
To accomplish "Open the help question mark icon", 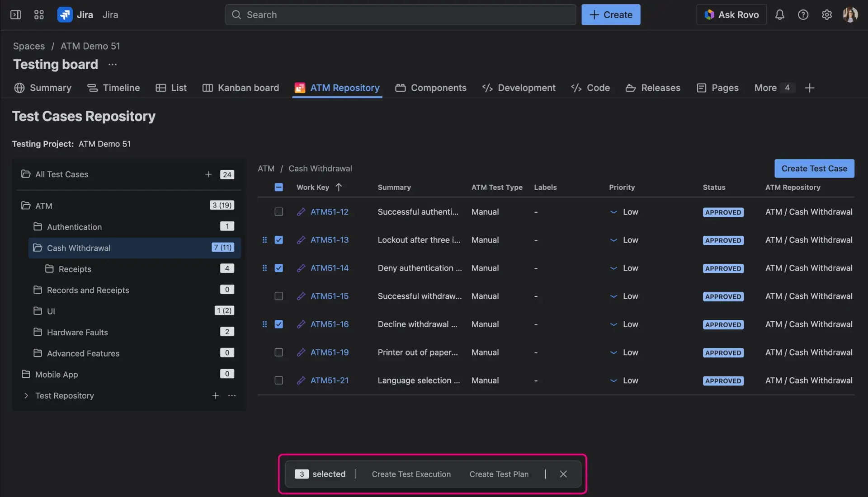I will click(803, 14).
